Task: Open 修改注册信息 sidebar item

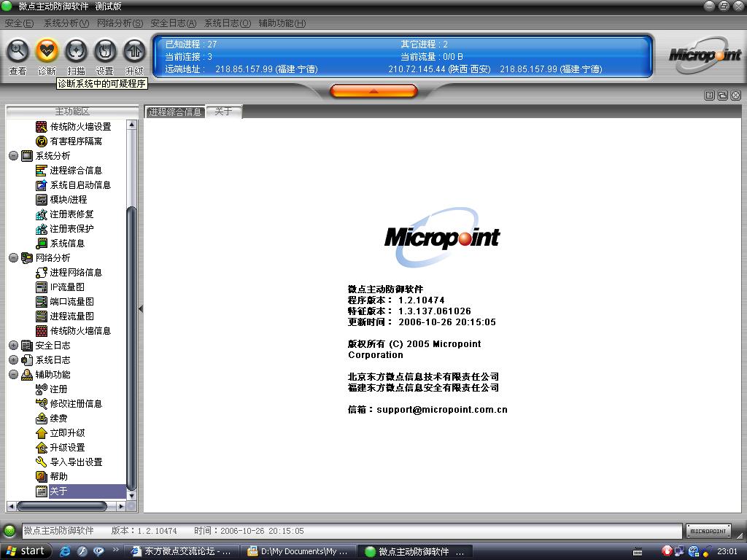Action: click(69, 404)
